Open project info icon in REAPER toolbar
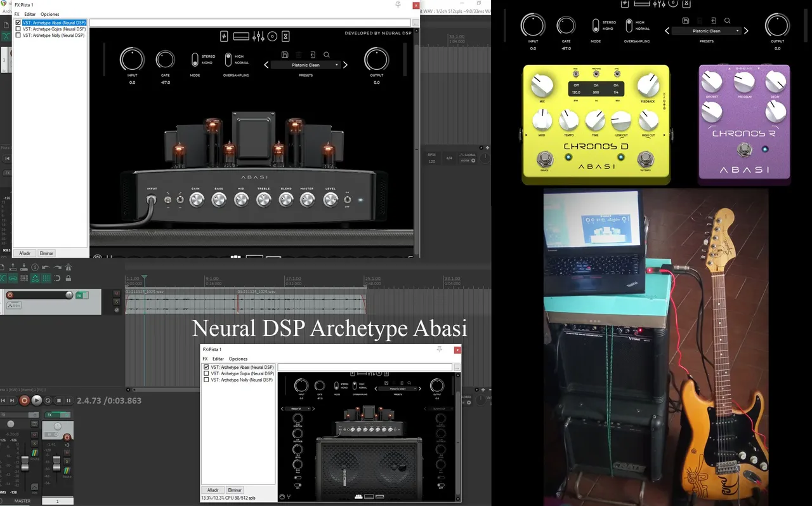Image resolution: width=812 pixels, height=506 pixels. [x=35, y=268]
